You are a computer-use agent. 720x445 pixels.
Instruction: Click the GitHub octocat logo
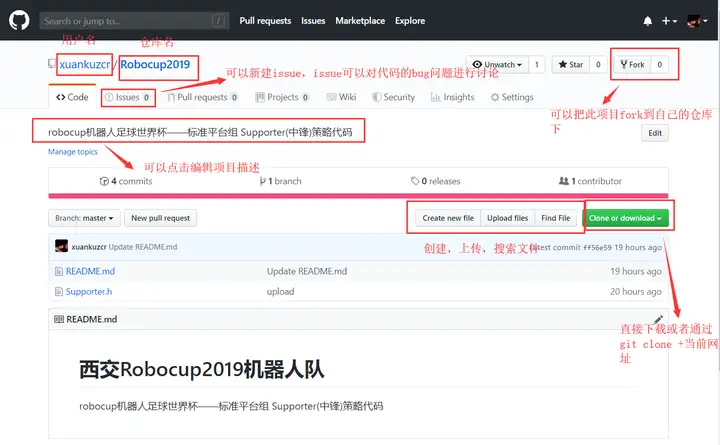point(19,21)
